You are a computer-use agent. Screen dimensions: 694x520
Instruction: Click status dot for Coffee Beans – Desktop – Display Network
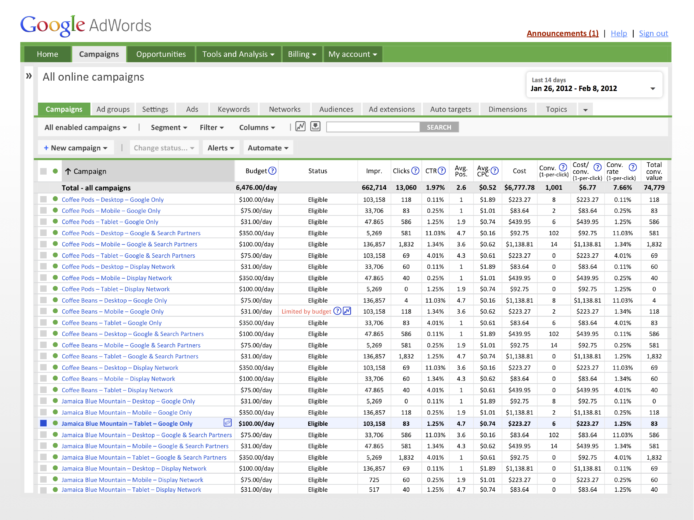point(55,367)
